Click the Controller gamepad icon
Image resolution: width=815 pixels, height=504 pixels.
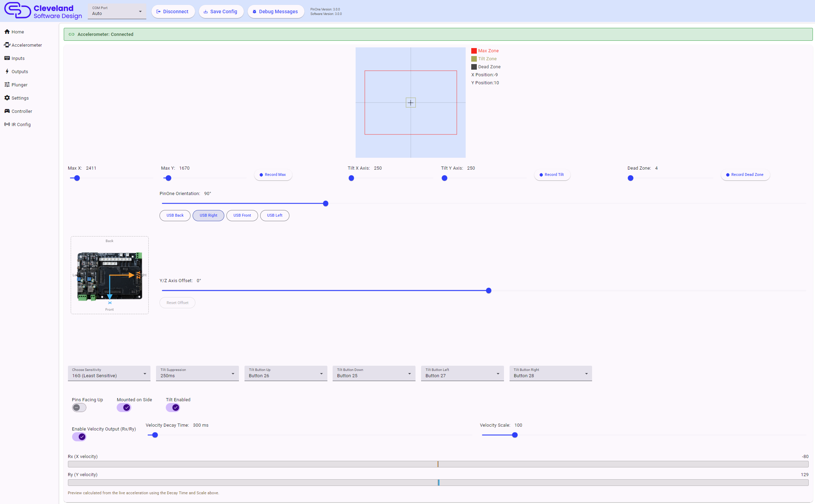[x=7, y=111]
